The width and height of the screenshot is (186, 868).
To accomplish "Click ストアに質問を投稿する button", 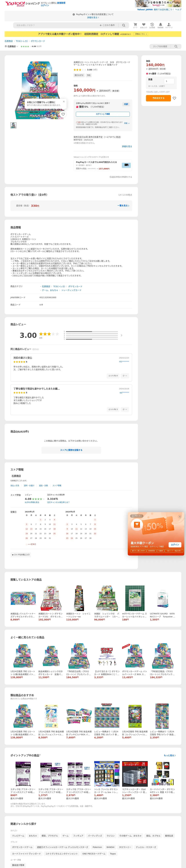I will (71, 450).
